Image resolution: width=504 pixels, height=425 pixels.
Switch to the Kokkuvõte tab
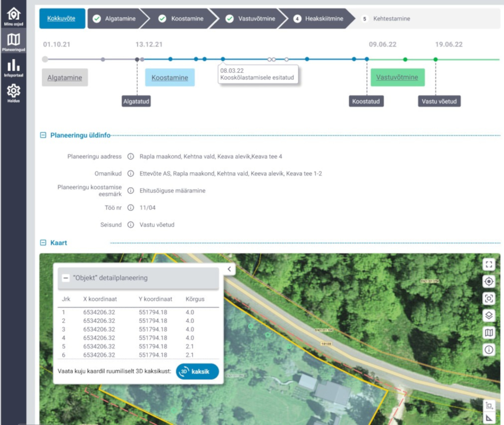coord(61,19)
